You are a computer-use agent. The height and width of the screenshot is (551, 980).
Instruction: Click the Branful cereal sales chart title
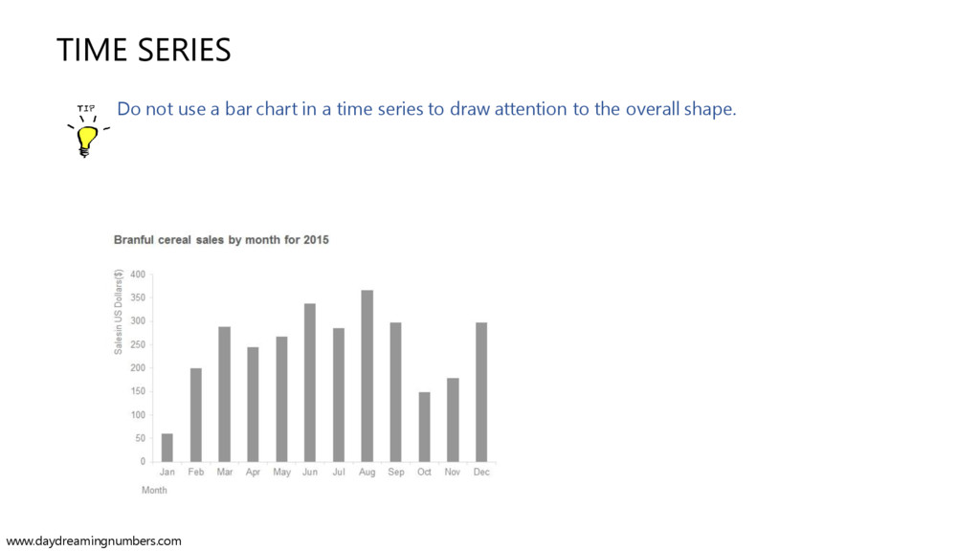[x=221, y=240]
